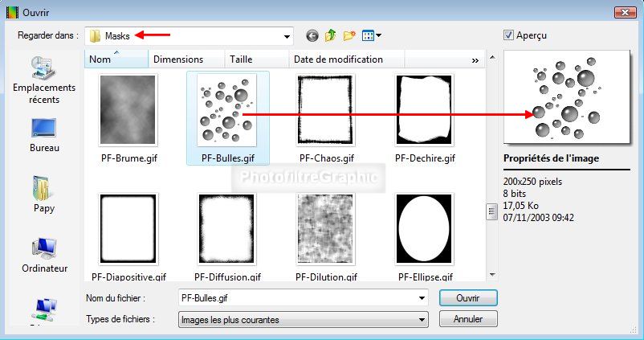Open the view menu icon
This screenshot has width=644, height=340.
tap(371, 35)
